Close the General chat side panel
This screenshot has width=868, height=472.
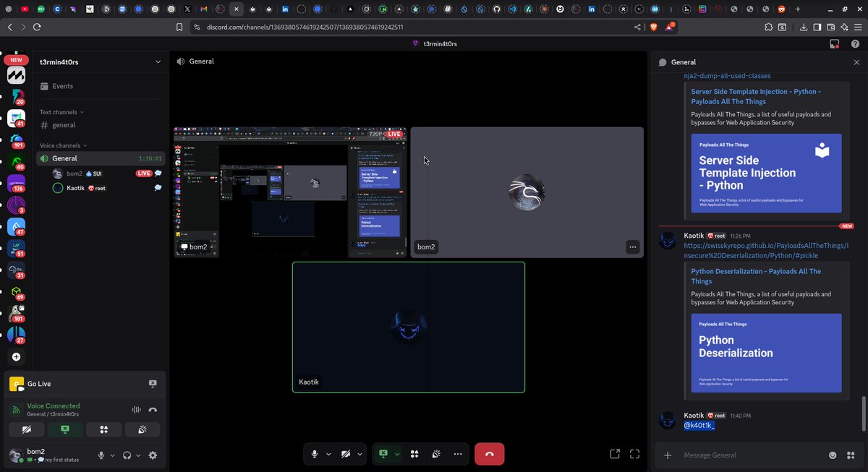click(856, 62)
